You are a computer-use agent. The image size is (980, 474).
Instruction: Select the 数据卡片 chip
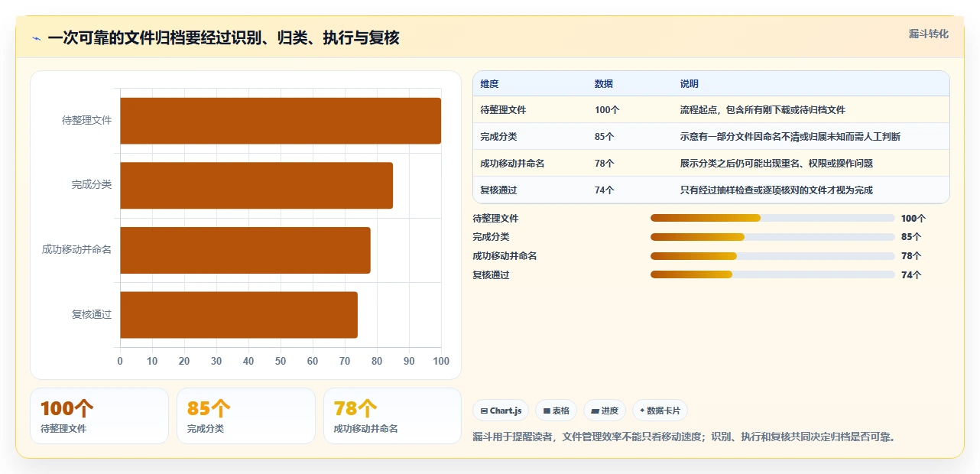point(660,411)
